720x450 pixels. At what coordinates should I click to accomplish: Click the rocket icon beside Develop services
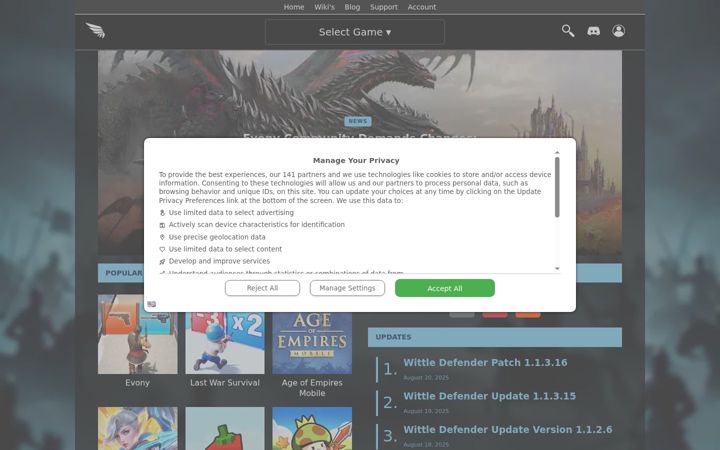(162, 261)
